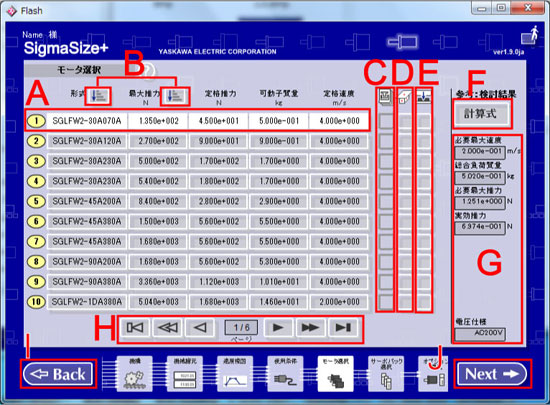
Task: Click the Next button
Action: [492, 374]
